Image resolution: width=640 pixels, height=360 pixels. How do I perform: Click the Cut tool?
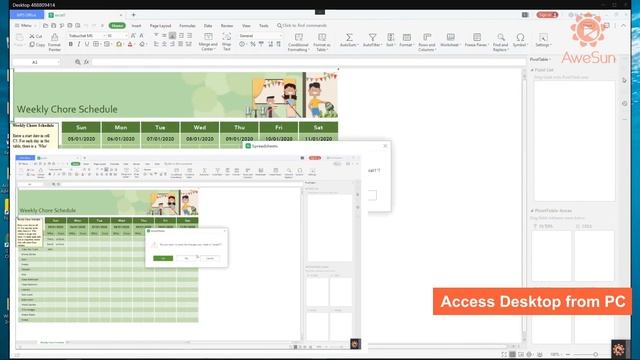point(36,36)
